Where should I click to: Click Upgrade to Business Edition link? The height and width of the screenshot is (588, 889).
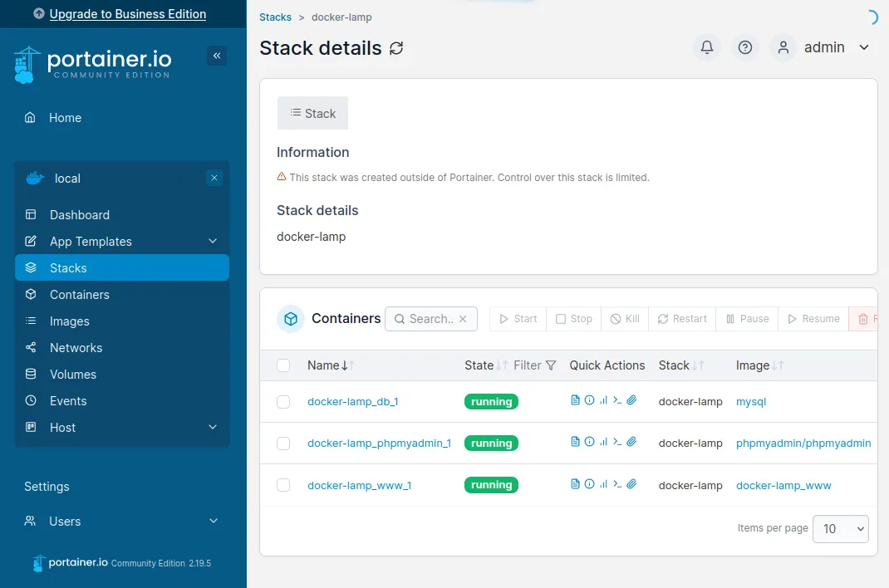(x=127, y=14)
